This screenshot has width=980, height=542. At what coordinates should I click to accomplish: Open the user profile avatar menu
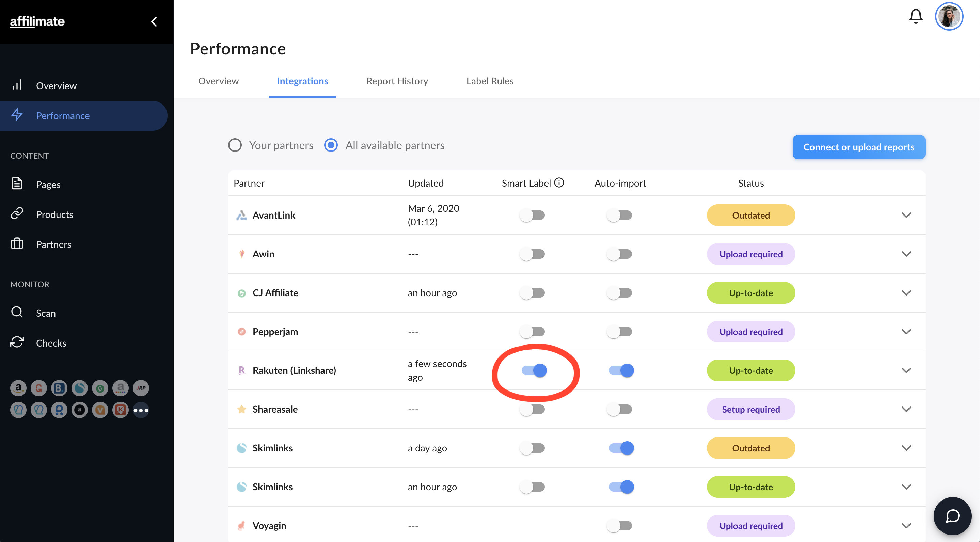949,16
